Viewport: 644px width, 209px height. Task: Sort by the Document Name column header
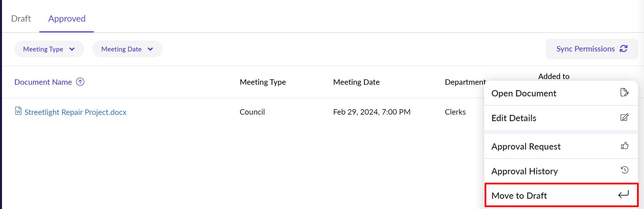pos(43,82)
